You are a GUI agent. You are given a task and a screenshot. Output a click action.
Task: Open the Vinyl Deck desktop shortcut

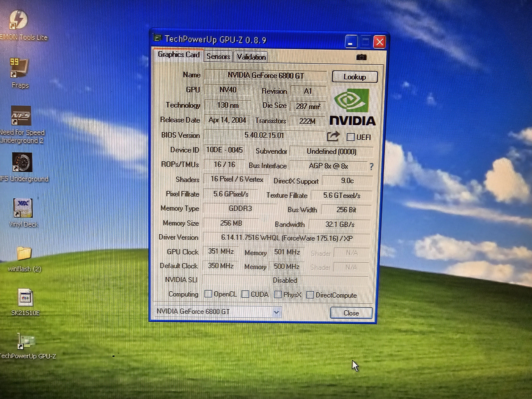click(23, 208)
